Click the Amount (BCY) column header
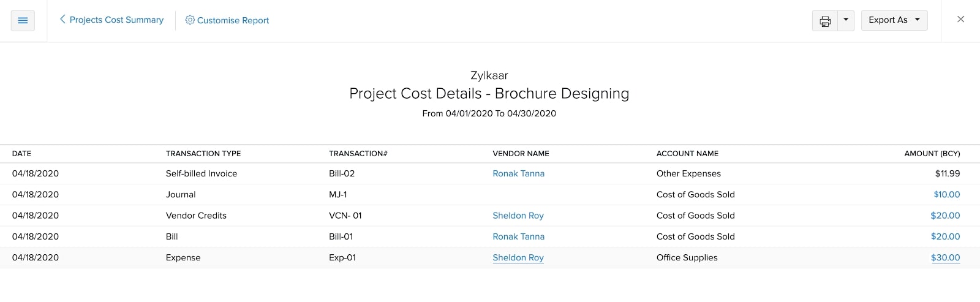 (932, 154)
